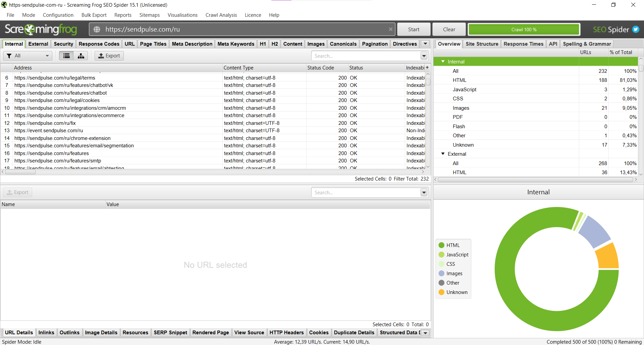Select the https://sendpulse.com/ru/legal/terms row
This screenshot has width=644, height=345.
(x=213, y=78)
